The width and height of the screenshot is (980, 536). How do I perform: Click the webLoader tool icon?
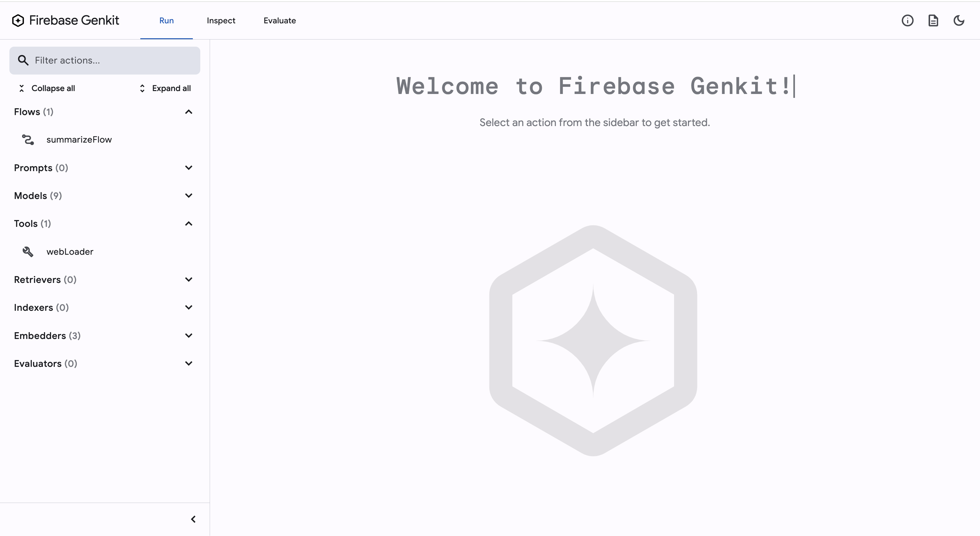click(x=28, y=251)
